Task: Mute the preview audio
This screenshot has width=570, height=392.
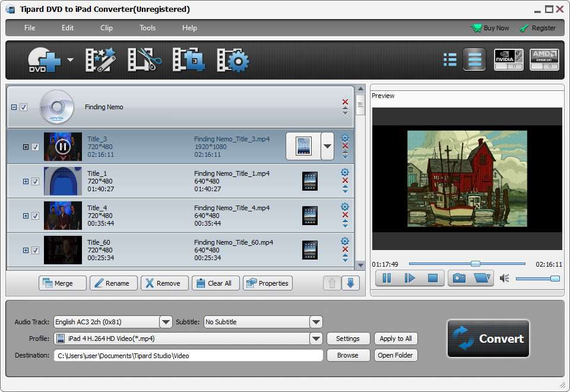Action: (504, 279)
